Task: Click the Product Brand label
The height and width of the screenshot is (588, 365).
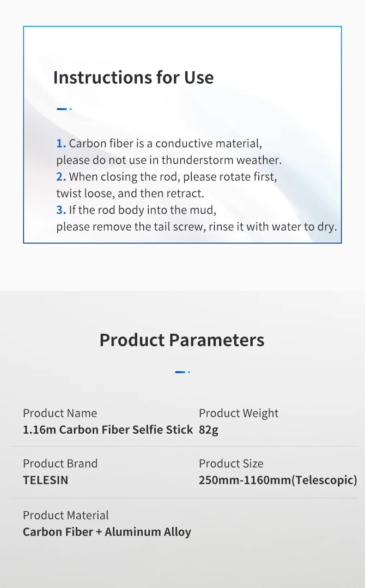Action: click(x=60, y=464)
